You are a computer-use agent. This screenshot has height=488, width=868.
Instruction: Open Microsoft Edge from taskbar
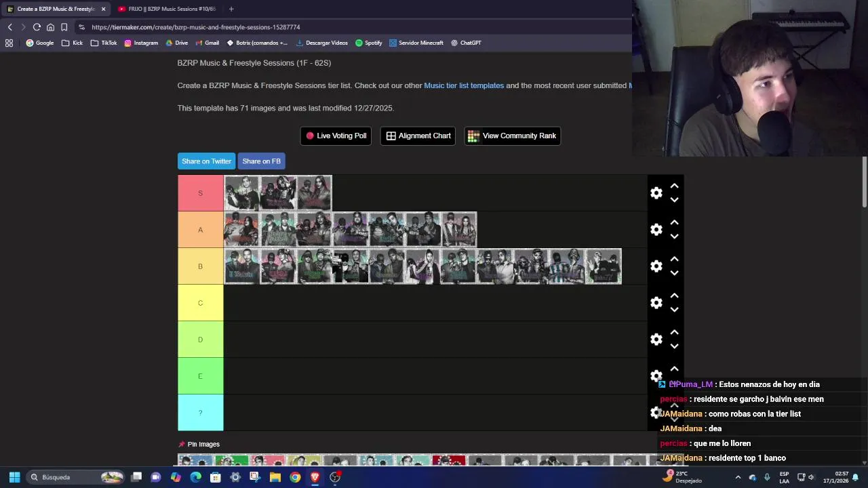tap(196, 477)
